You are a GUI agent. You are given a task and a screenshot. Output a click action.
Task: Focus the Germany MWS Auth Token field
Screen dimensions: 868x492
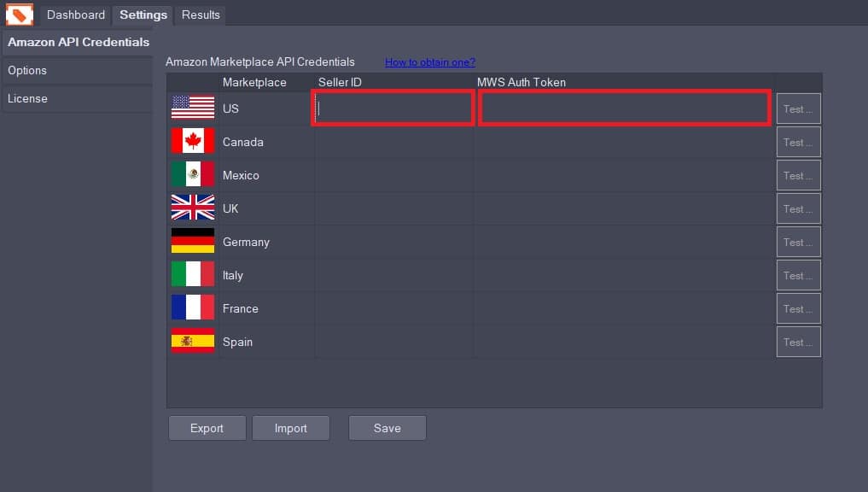(625, 242)
